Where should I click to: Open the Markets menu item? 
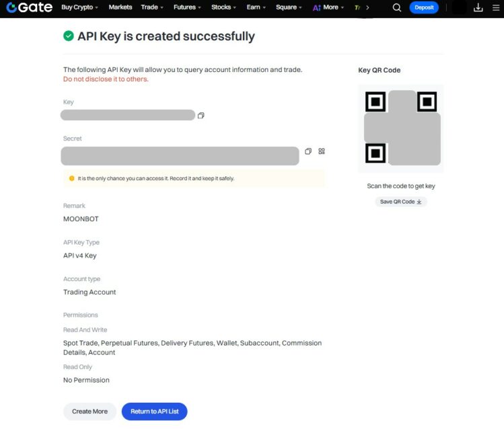click(120, 7)
